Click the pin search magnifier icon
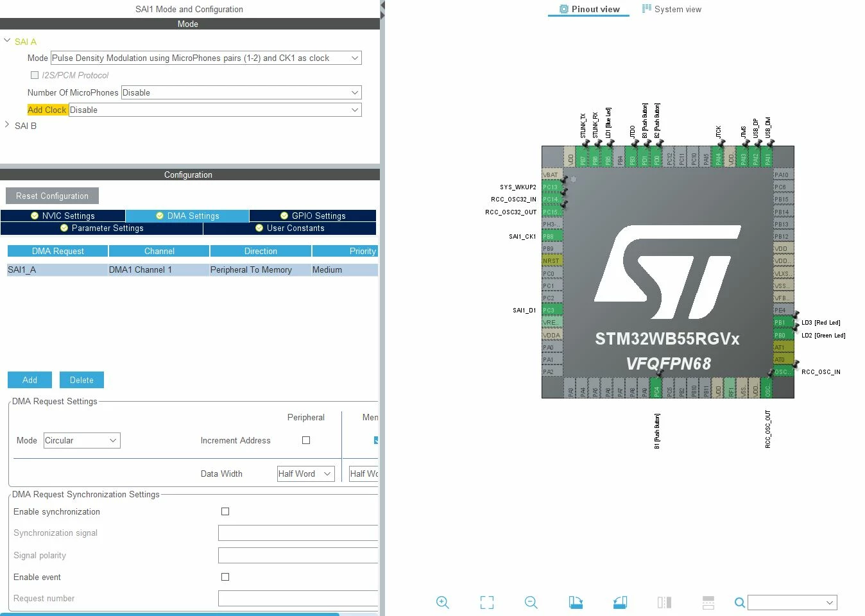The image size is (865, 616). click(x=740, y=603)
